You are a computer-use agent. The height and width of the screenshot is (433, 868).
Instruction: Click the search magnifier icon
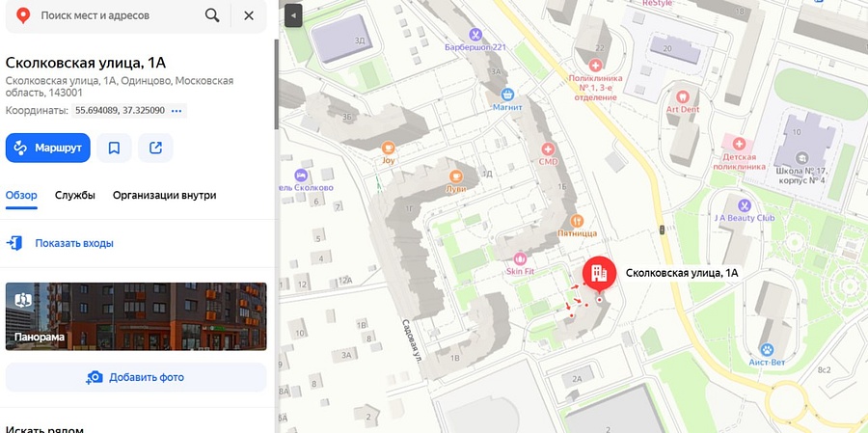(212, 15)
